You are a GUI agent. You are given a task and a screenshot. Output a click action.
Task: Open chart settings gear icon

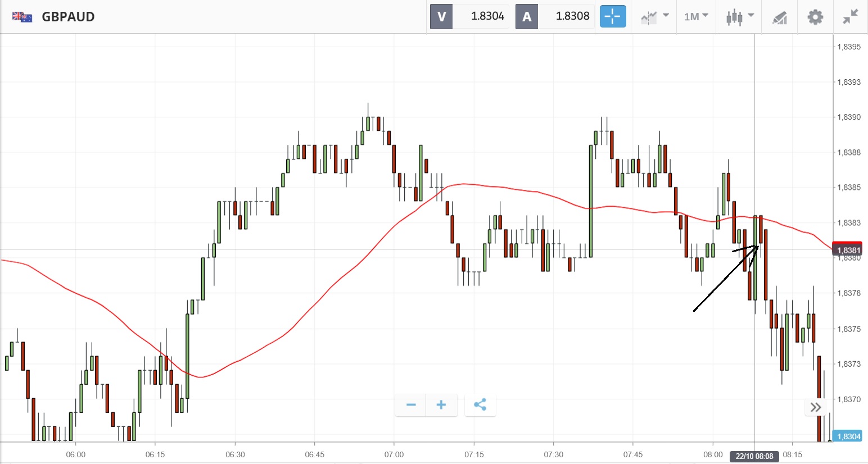815,17
